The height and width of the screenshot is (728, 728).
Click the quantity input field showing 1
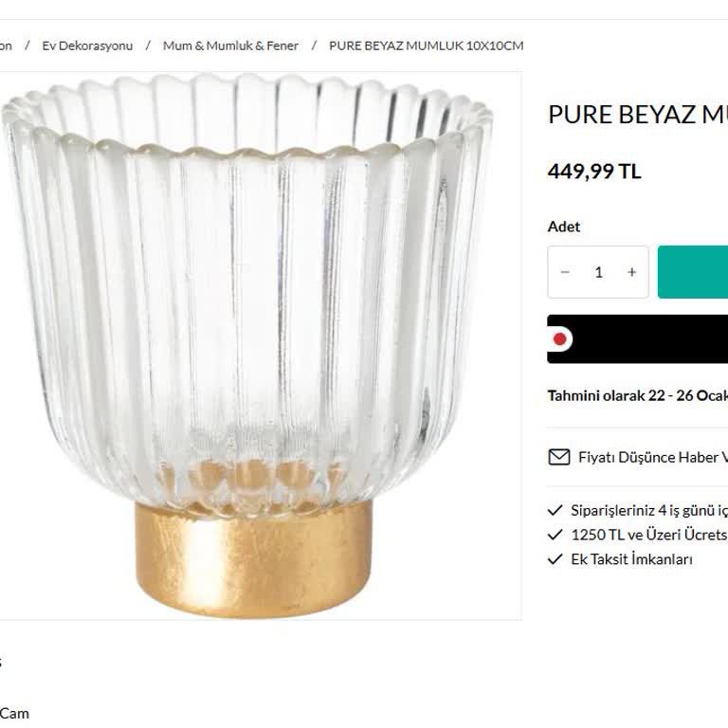pyautogui.click(x=598, y=272)
